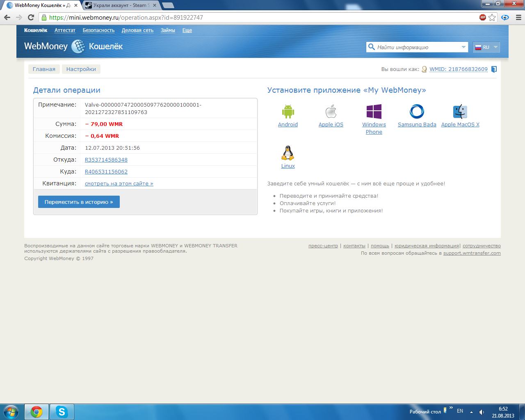Open receipt link смотреть на этом сайте

(x=119, y=183)
